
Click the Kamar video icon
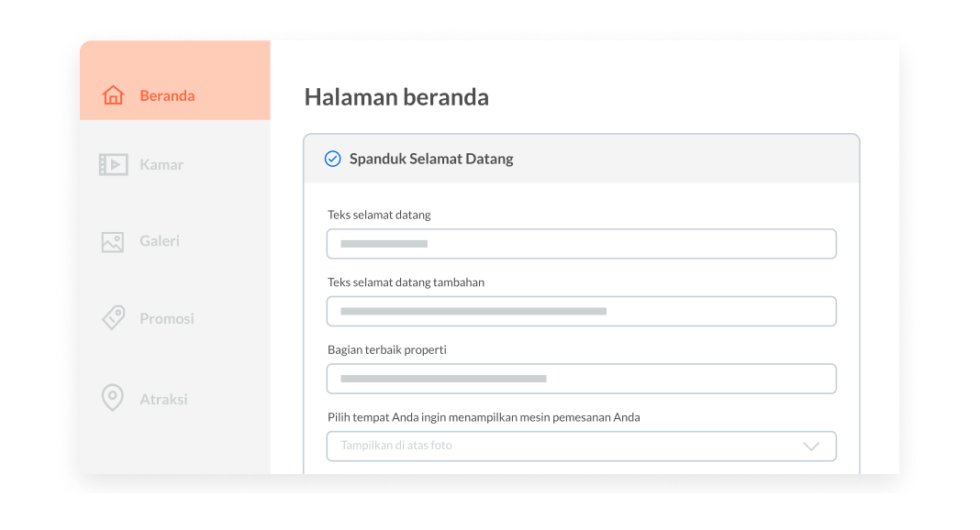(113, 165)
